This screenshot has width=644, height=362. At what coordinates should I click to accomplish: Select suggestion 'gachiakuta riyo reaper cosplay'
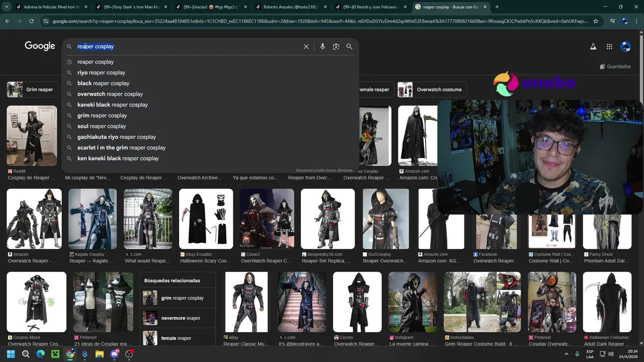tap(210, 137)
